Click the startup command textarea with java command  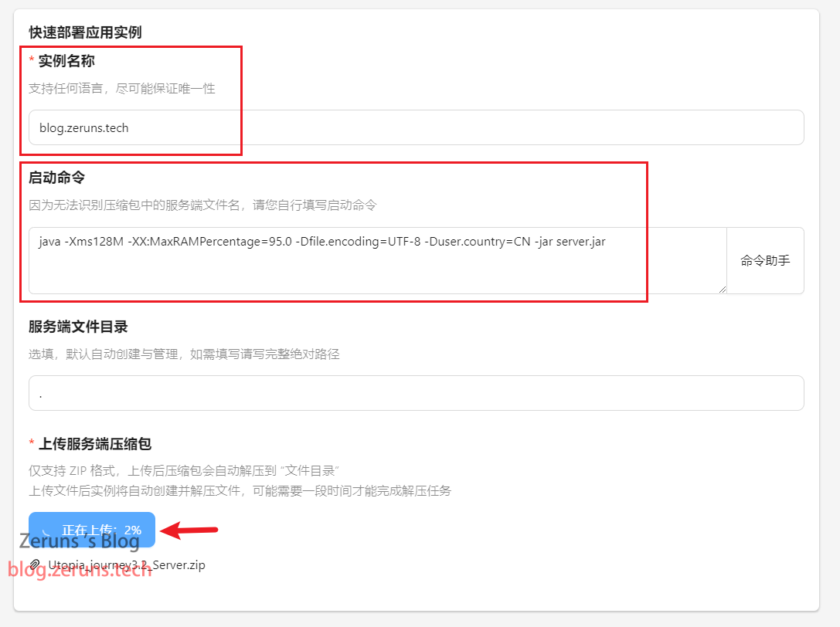(378, 261)
